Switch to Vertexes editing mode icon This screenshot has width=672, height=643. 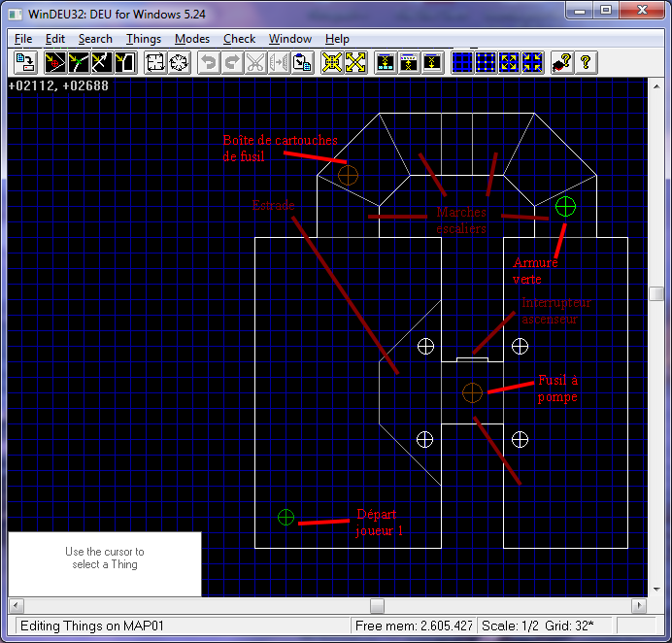click(x=78, y=62)
